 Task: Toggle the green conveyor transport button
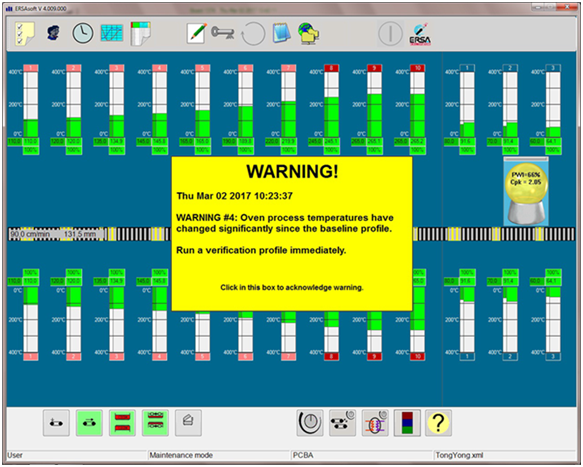(x=89, y=423)
